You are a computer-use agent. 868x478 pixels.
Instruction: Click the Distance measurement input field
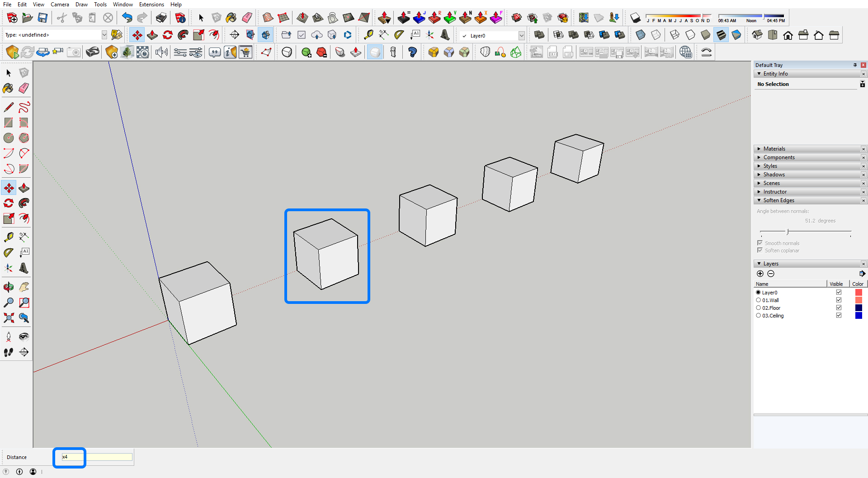click(x=97, y=457)
